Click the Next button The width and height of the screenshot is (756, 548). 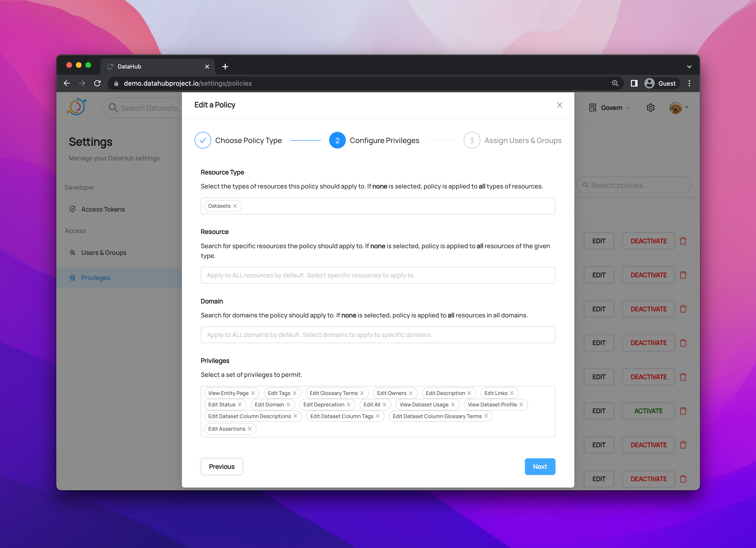click(x=540, y=466)
